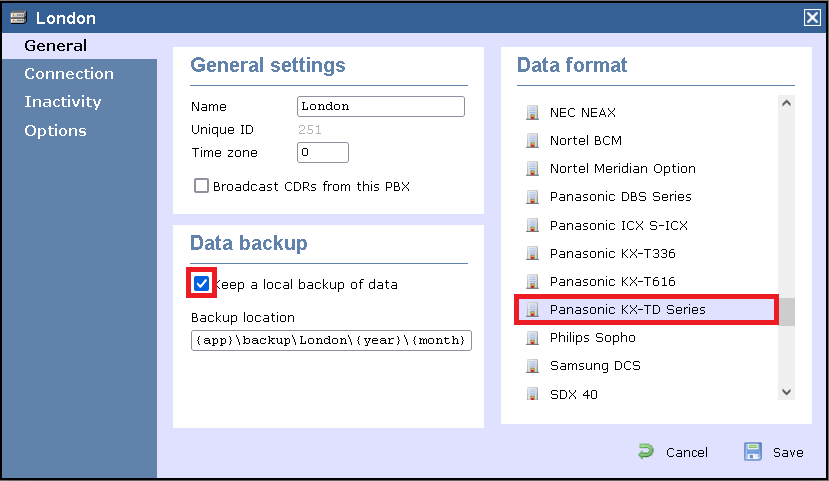This screenshot has width=829, height=481.
Task: Click the SDX 40 icon
Action: pos(532,394)
